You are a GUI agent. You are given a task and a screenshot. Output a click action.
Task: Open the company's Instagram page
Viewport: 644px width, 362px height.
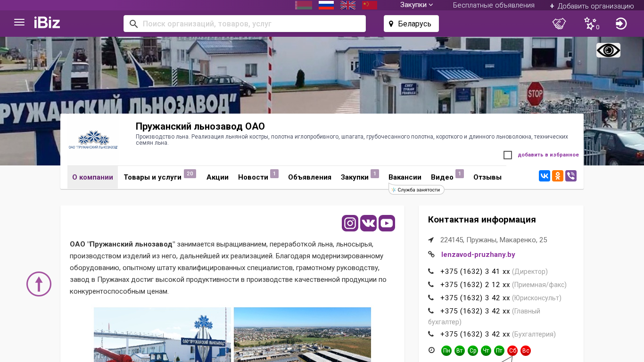click(x=350, y=223)
